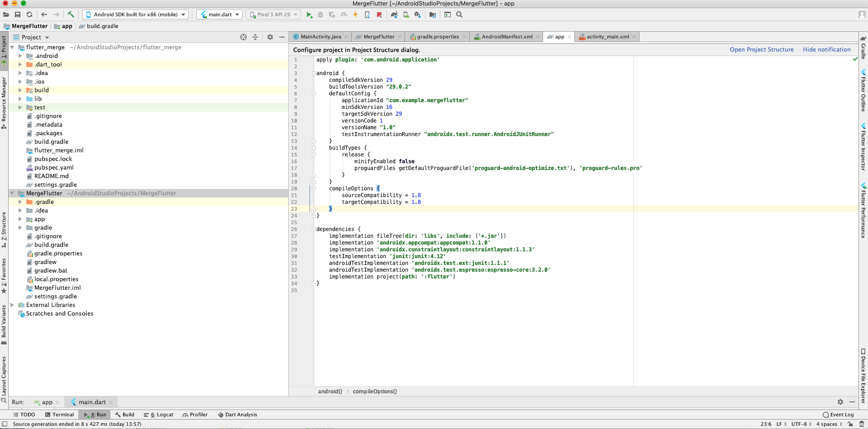Open Resource Manager side panel
This screenshot has width=868, height=429.
[x=4, y=103]
